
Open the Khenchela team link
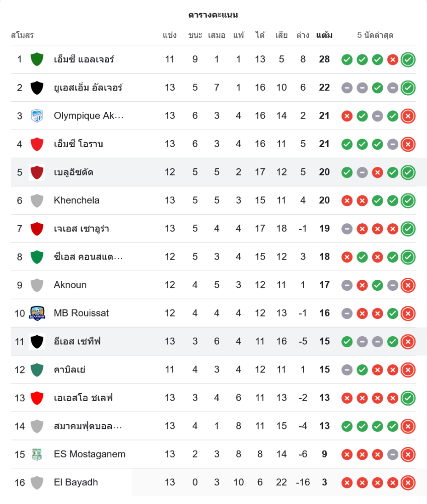(77, 201)
